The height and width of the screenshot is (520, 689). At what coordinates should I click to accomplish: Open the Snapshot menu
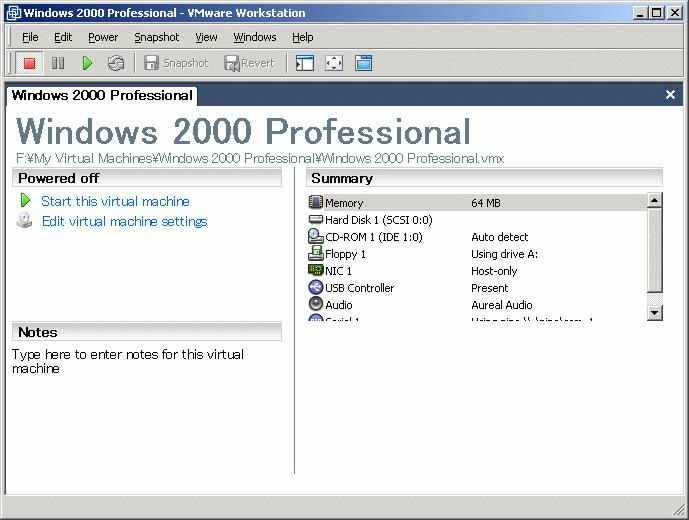click(x=156, y=37)
